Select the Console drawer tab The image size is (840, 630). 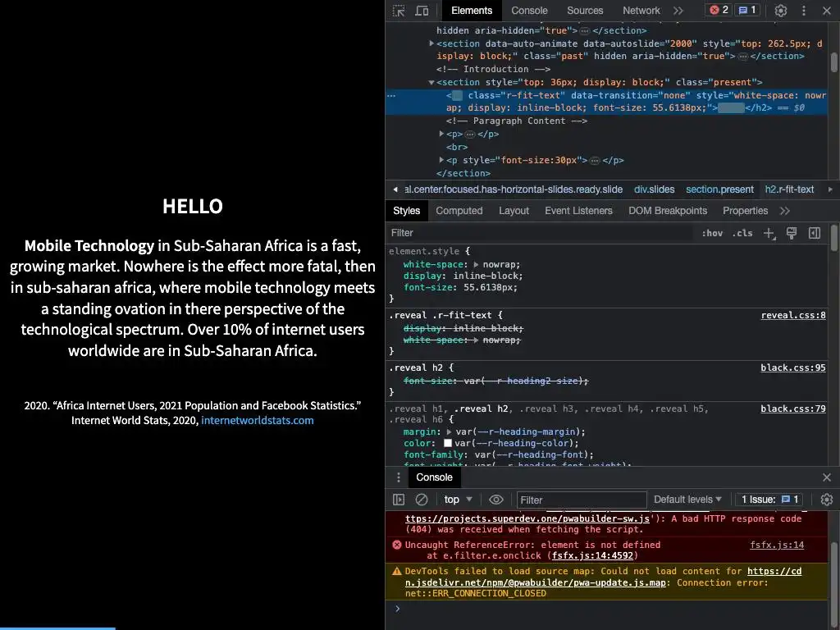pyautogui.click(x=435, y=477)
